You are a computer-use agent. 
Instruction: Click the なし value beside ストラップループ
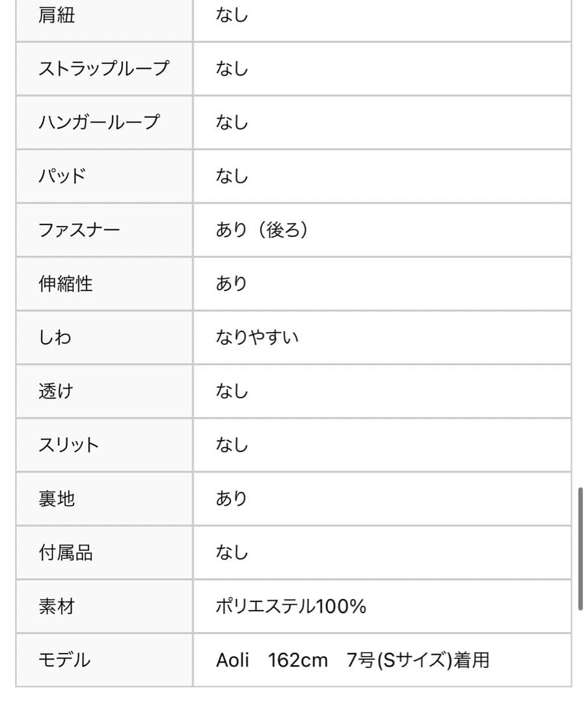(x=232, y=68)
